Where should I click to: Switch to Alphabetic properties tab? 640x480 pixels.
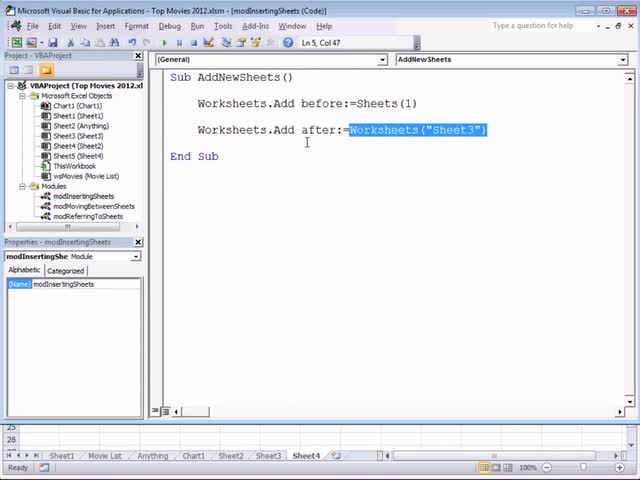pos(24,270)
